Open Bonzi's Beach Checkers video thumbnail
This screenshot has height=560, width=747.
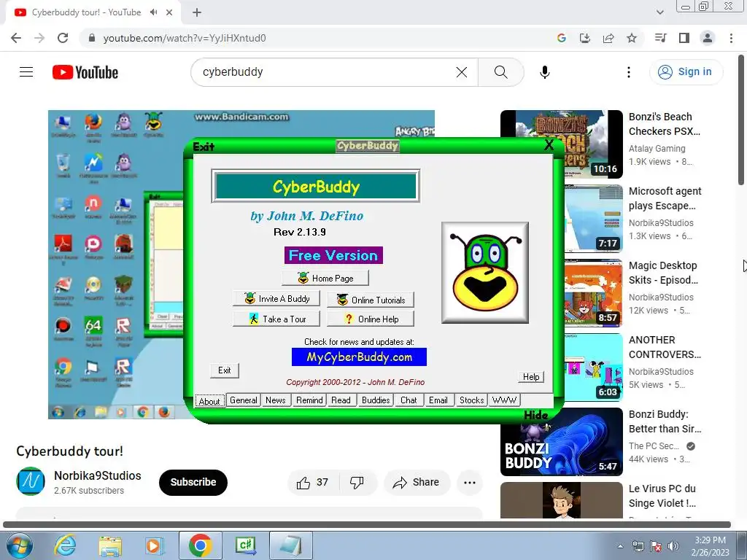(x=562, y=144)
